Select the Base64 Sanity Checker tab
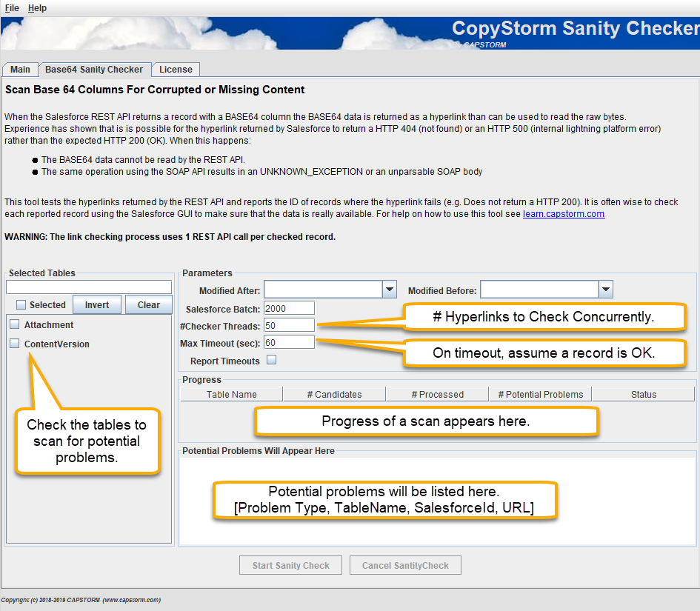700x611 pixels. click(x=94, y=70)
